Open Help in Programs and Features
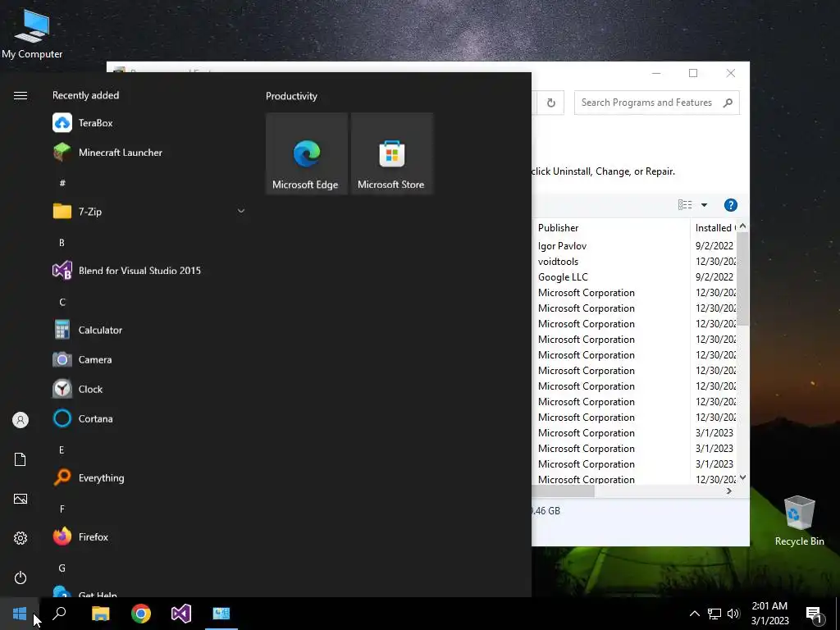Image resolution: width=840 pixels, height=630 pixels. [x=731, y=204]
